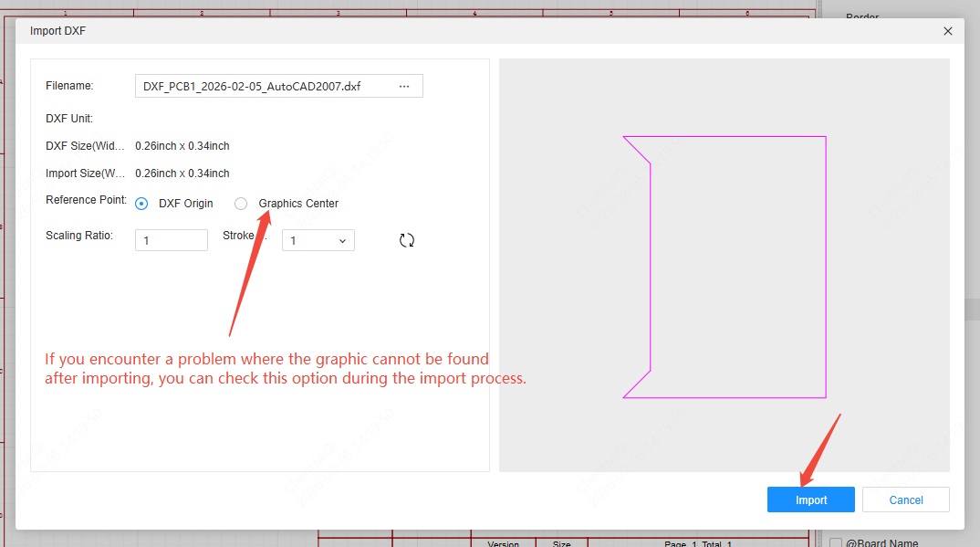
Task: Click the Import DXF dialog title
Action: (58, 31)
